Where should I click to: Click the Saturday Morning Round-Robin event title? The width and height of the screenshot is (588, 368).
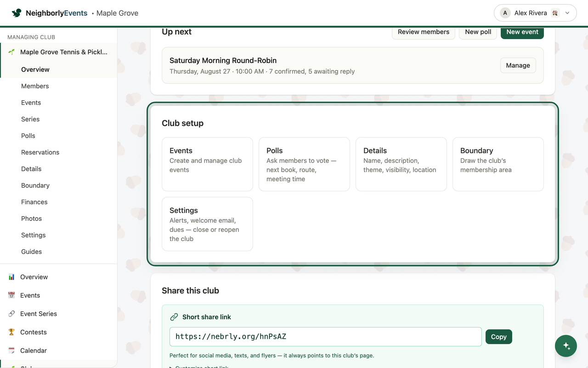pos(223,60)
